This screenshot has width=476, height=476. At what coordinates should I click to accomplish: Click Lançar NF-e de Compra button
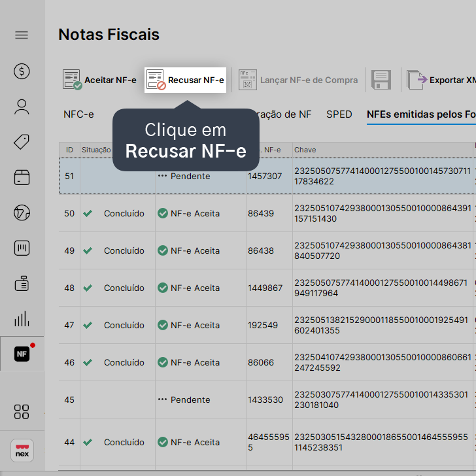point(297,80)
